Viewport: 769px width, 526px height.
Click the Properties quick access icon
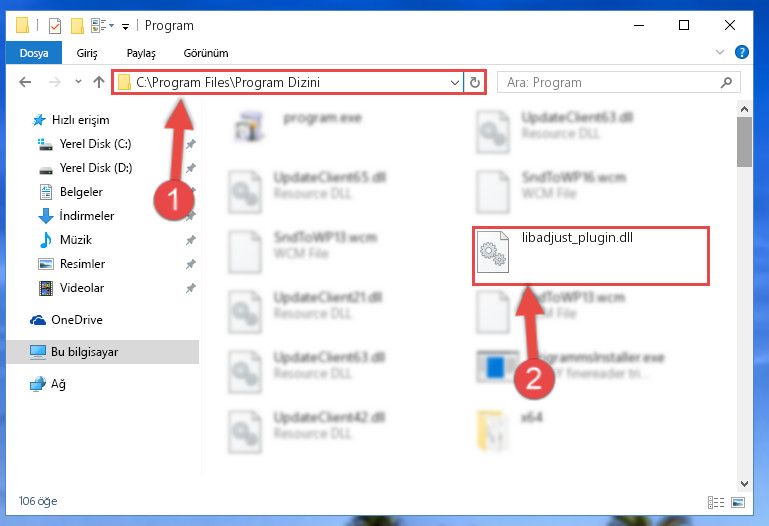coord(55,25)
